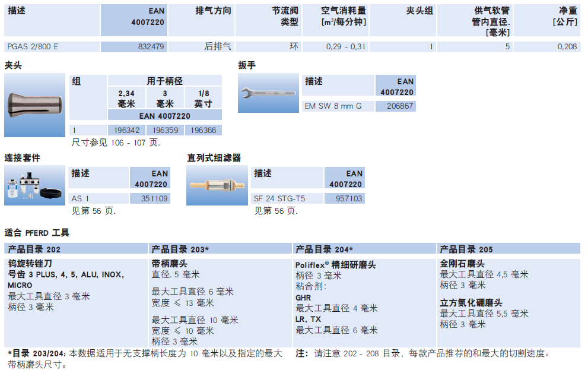Viewport: 588px width, 370px height.
Task: Click the 用于柄径 column header
Action: [x=164, y=81]
